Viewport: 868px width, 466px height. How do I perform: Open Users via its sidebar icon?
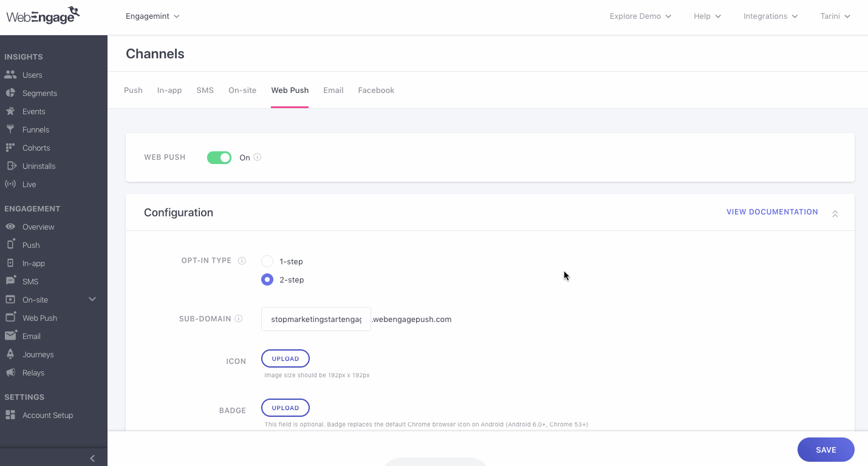click(x=10, y=75)
